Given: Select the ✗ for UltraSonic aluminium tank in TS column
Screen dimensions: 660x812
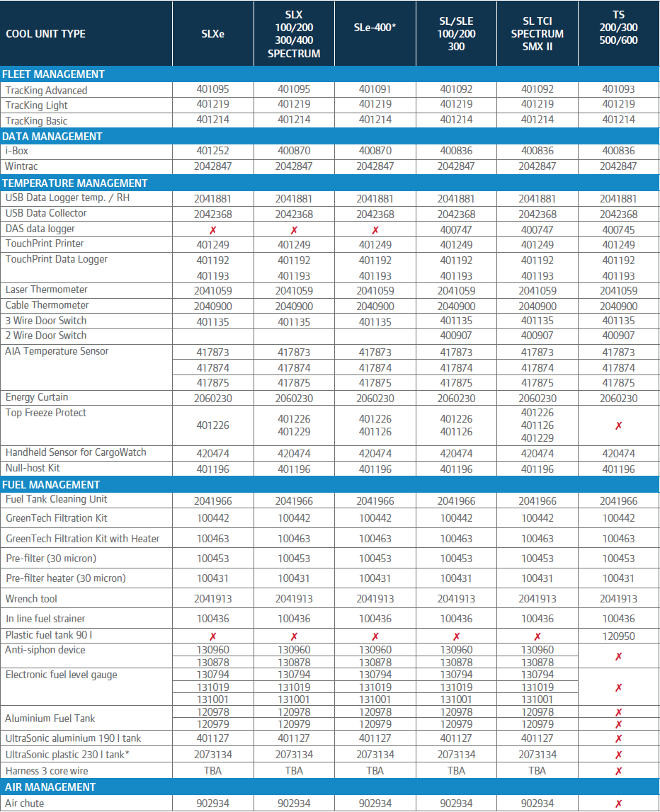Looking at the screenshot, I should click(x=618, y=738).
